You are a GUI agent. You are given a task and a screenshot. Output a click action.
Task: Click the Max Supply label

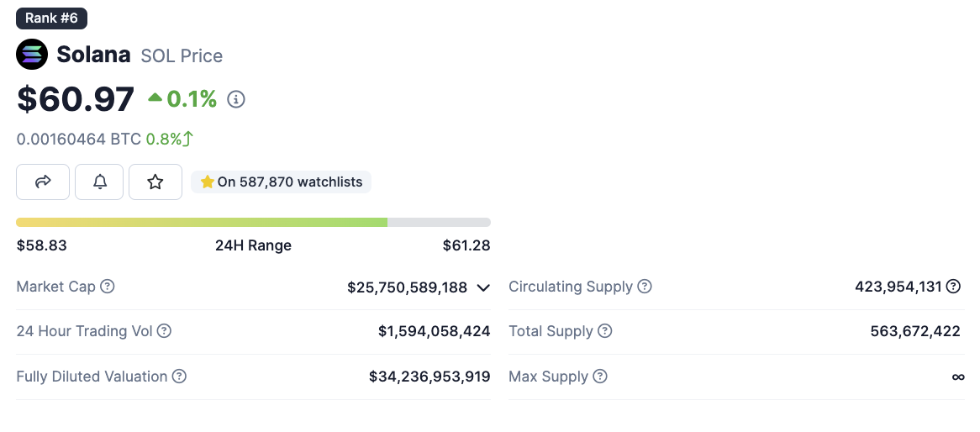549,377
